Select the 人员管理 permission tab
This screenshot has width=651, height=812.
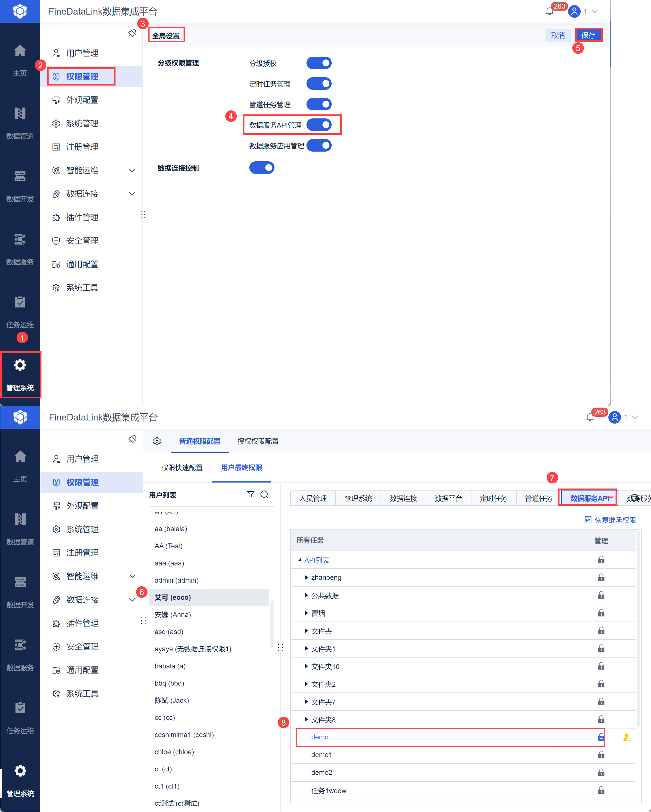click(x=313, y=498)
